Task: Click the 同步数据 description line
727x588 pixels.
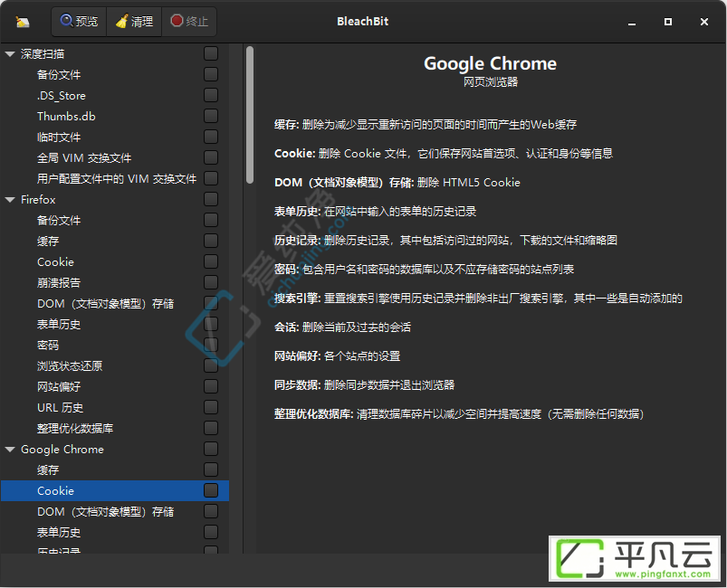Action: 364,385
